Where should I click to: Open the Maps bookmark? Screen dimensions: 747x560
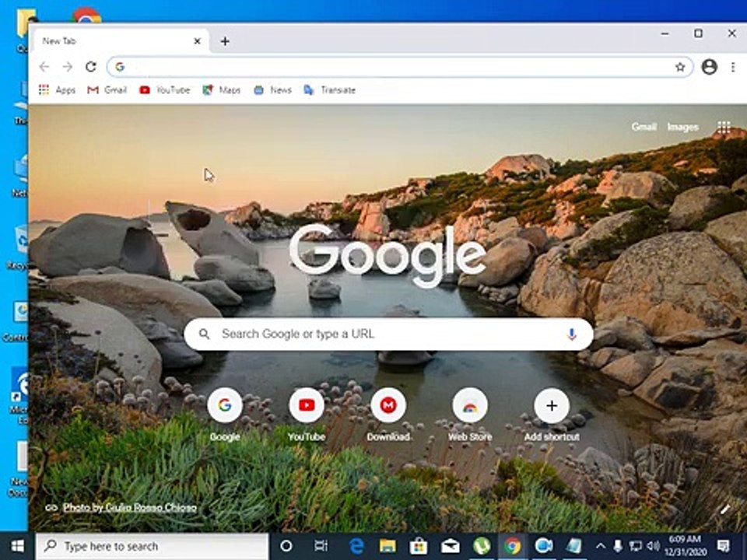[x=222, y=90]
